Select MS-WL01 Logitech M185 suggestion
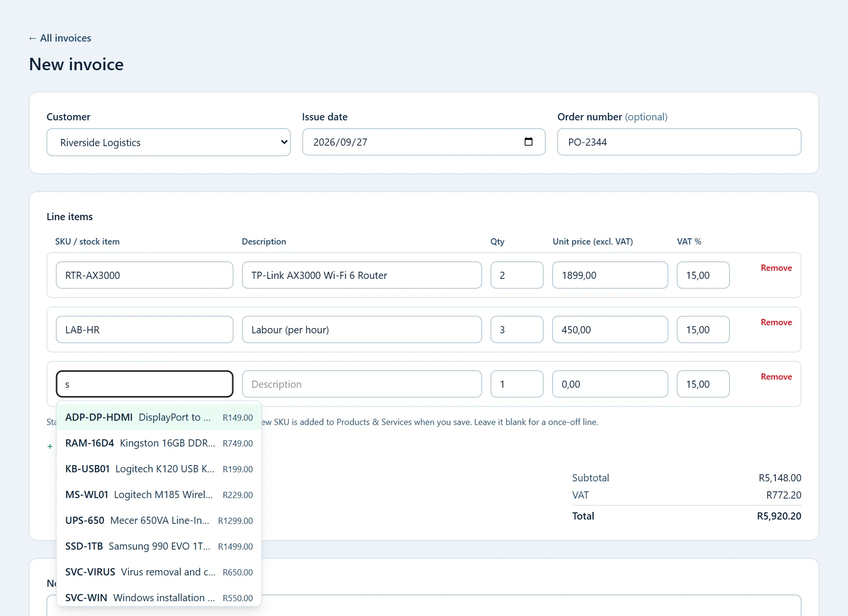Screen dimensions: 848x616 (159, 495)
